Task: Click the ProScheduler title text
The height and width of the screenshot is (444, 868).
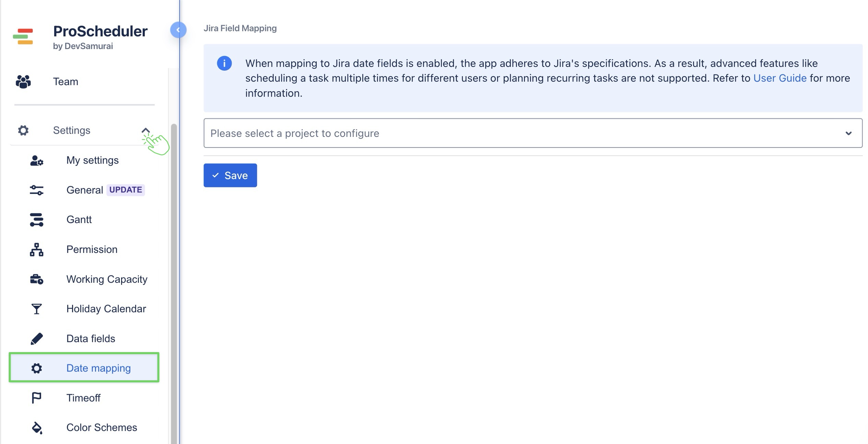Action: (100, 31)
